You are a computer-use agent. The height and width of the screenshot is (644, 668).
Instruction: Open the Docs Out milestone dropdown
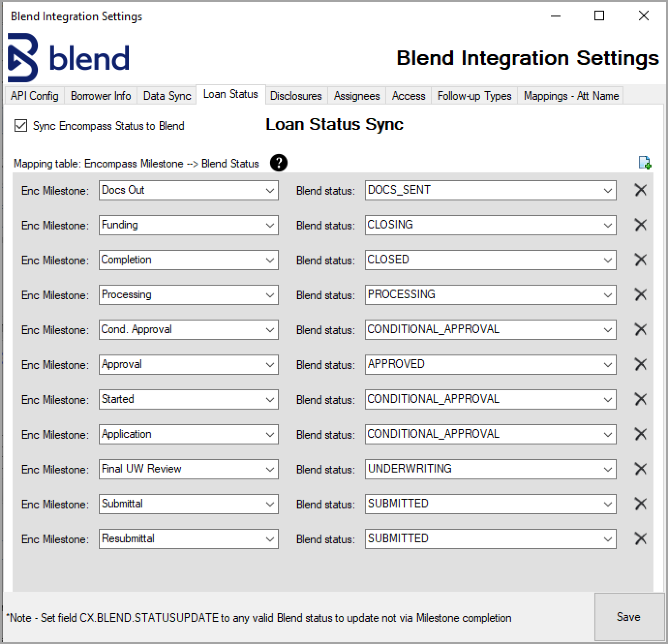click(189, 190)
